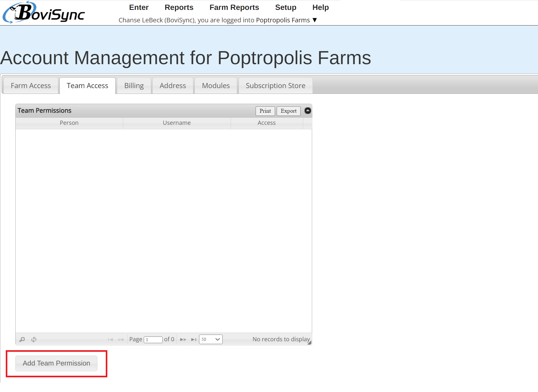Sort by the Access column header

click(267, 123)
